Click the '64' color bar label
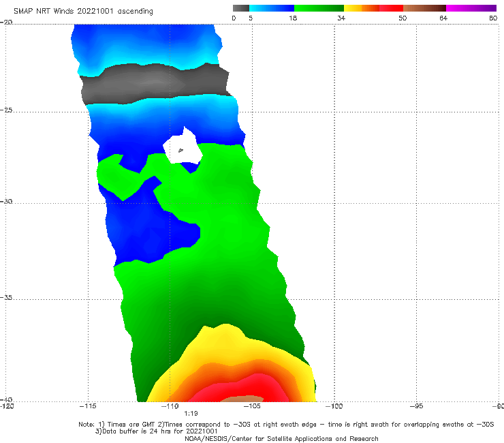The image size is (504, 443). tap(443, 18)
